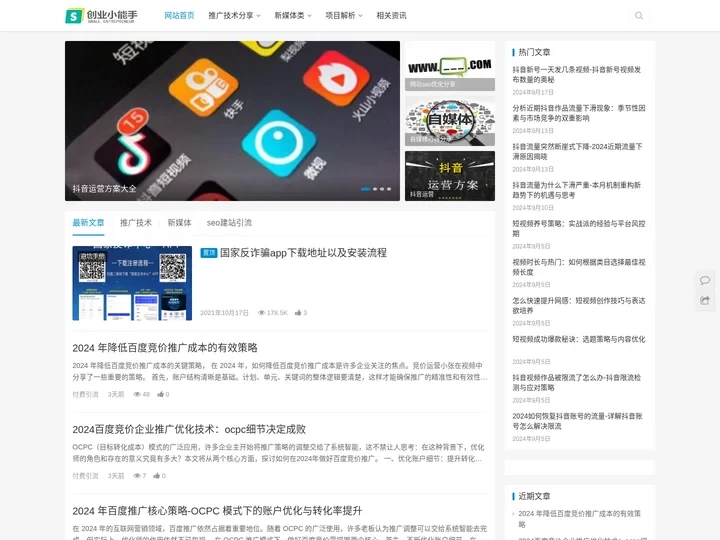Viewport: 720px width, 540px height.
Task: Expand the 推广技术分享 dropdown menu
Action: 234,16
